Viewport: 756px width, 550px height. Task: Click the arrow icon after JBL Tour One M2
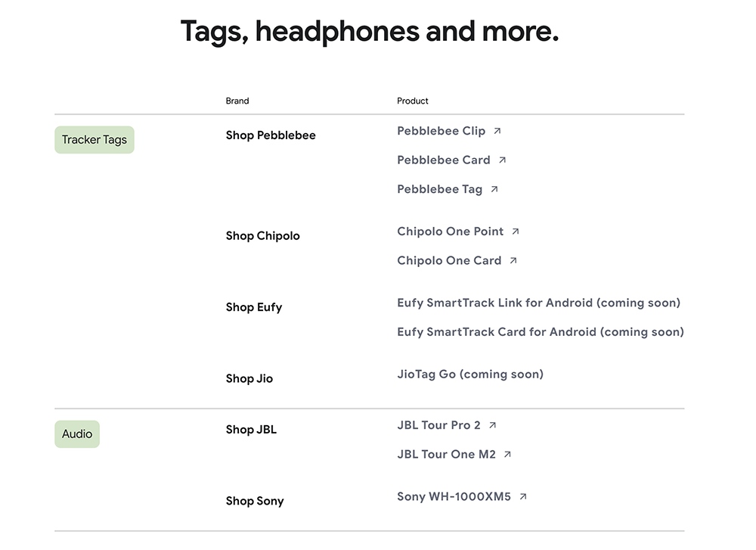pos(507,454)
